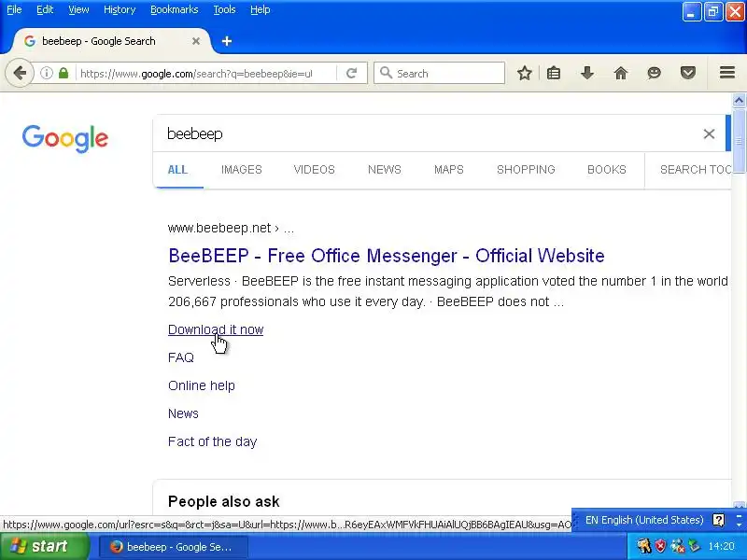Open BeeBEEP Free Office Messenger result link
This screenshot has height=560, width=747.
pos(387,256)
